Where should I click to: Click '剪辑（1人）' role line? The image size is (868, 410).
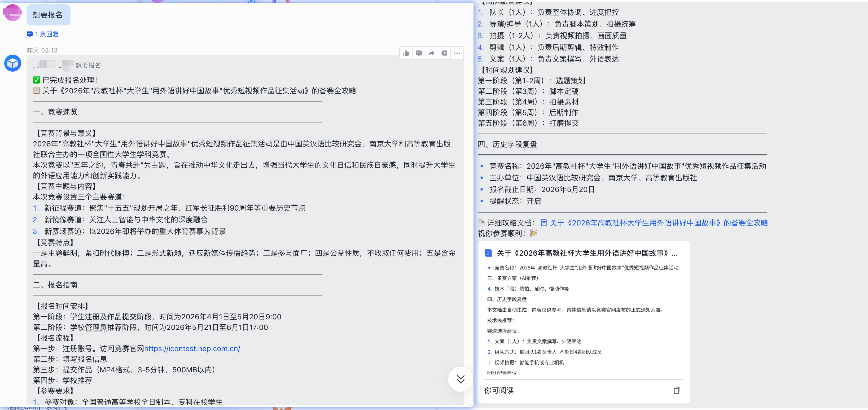coord(548,47)
